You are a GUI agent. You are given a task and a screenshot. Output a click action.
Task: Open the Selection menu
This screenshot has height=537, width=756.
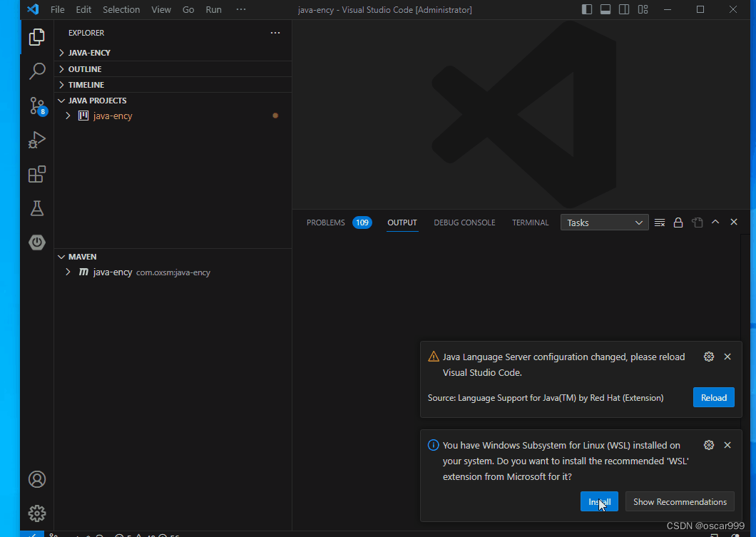point(121,10)
